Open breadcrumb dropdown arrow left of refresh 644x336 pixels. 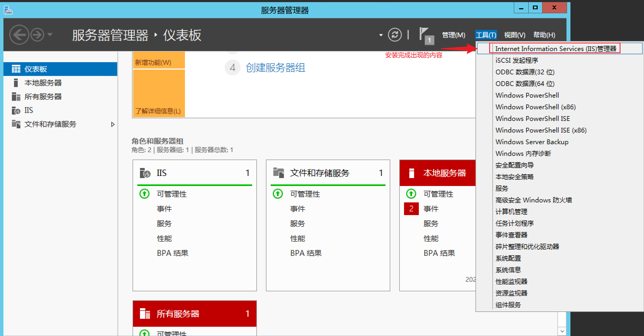(x=381, y=35)
